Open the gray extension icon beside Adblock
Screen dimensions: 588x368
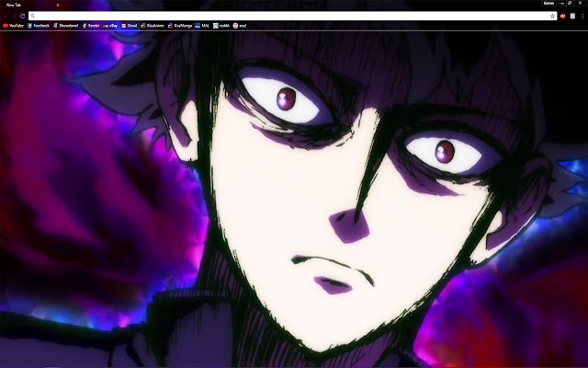click(x=572, y=17)
